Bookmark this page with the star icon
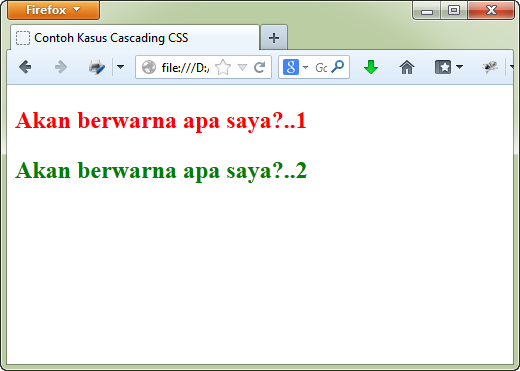Image resolution: width=520 pixels, height=371 pixels. pos(223,67)
